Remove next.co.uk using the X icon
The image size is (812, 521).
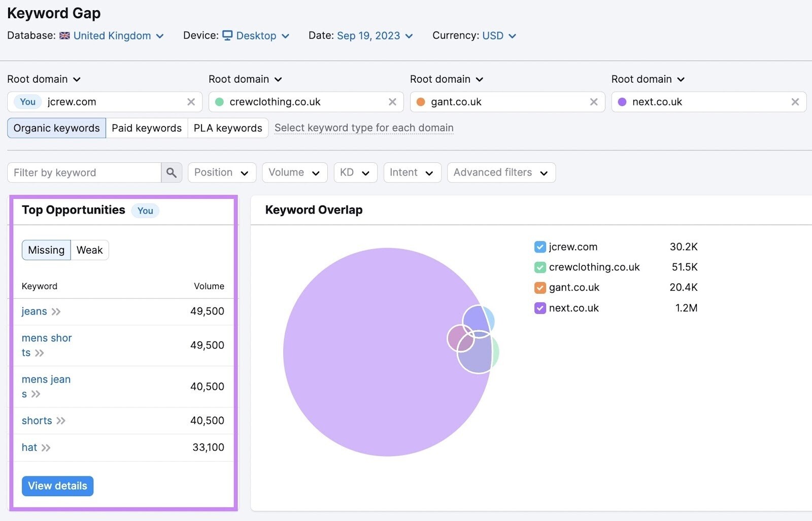tap(795, 101)
